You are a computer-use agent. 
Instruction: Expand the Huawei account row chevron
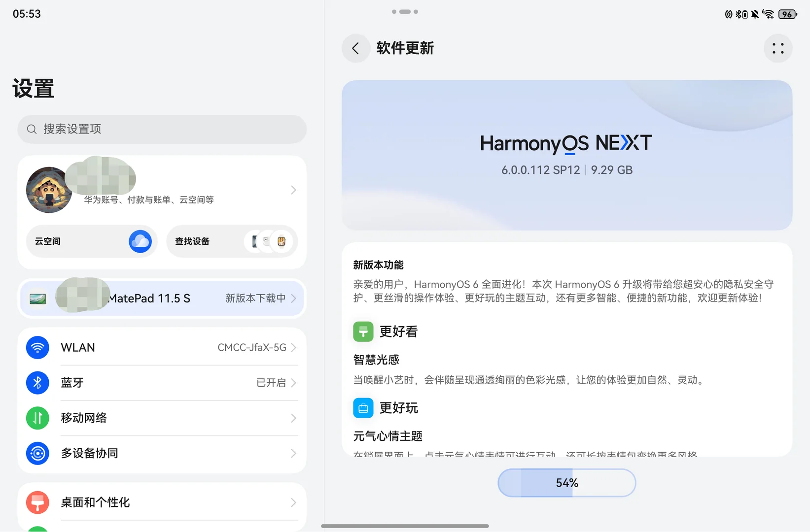pyautogui.click(x=293, y=190)
